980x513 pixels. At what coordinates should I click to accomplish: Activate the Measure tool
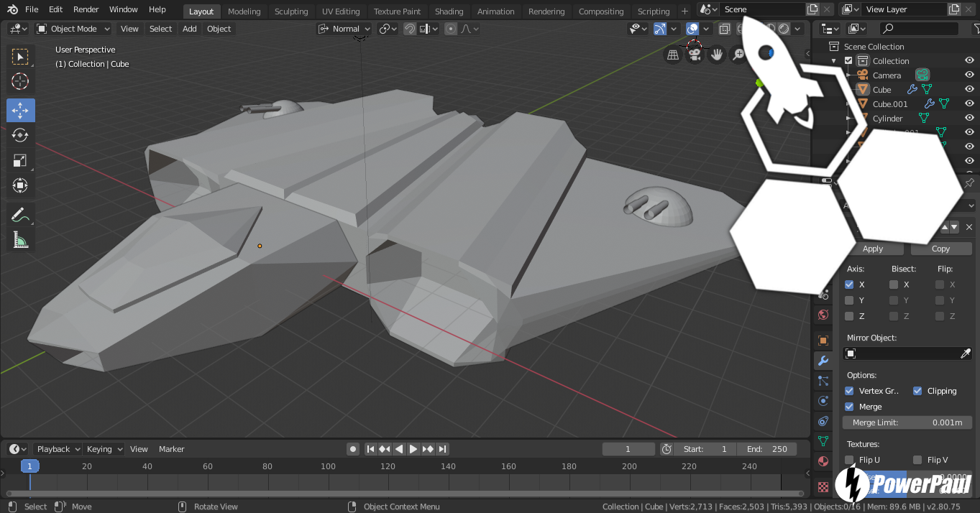pos(20,241)
